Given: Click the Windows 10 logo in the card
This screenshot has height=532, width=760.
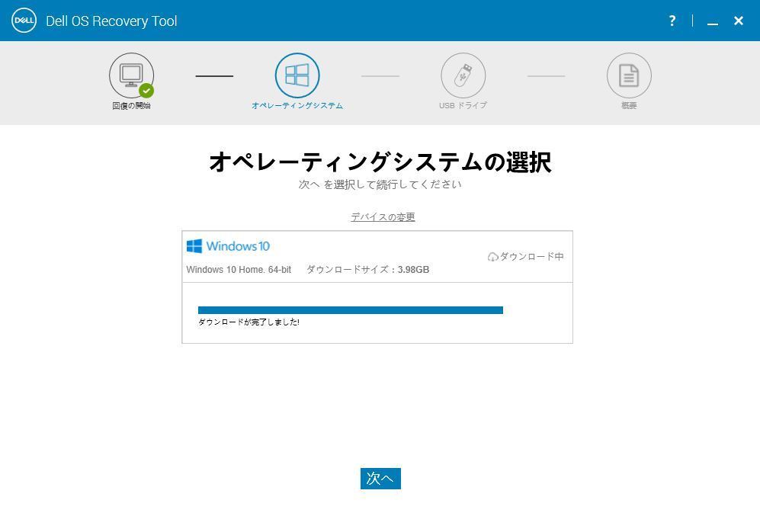Looking at the screenshot, I should point(228,246).
